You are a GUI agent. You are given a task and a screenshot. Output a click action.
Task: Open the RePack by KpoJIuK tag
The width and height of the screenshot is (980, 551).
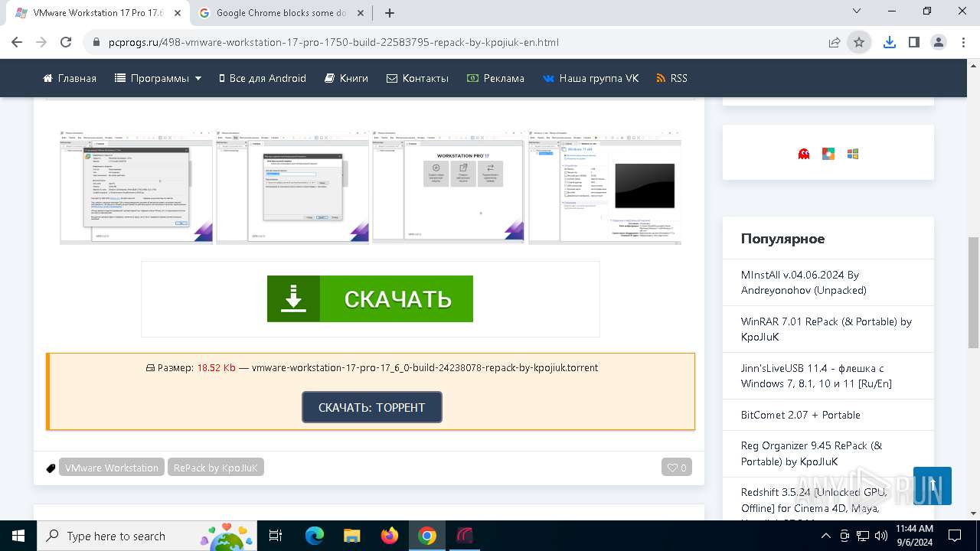(216, 468)
